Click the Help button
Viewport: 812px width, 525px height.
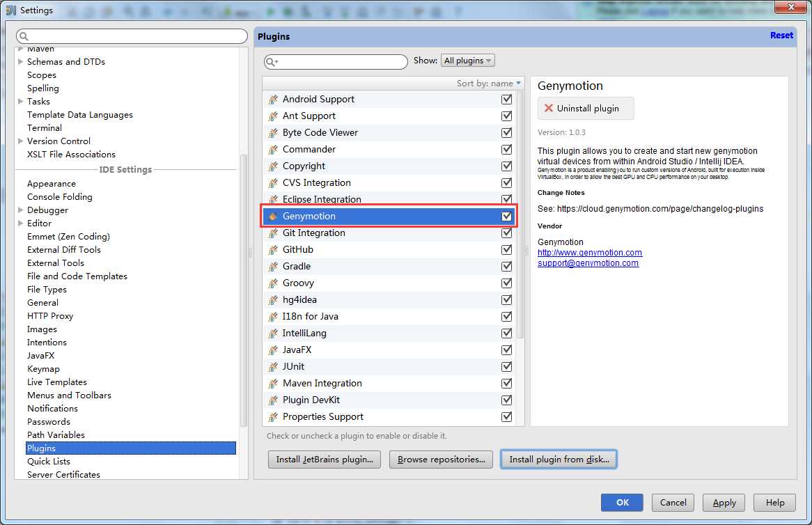pyautogui.click(x=774, y=502)
